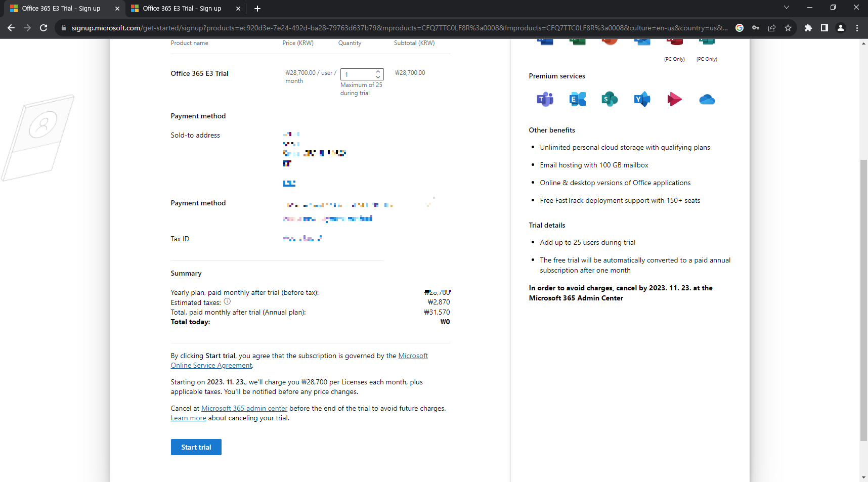
Task: Click the Trial details heading
Action: tap(547, 225)
